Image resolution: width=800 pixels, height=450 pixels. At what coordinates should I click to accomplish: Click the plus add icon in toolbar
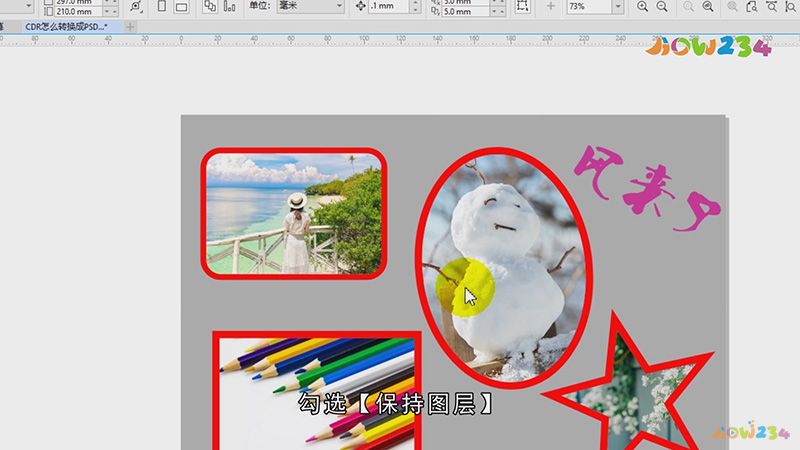point(551,6)
